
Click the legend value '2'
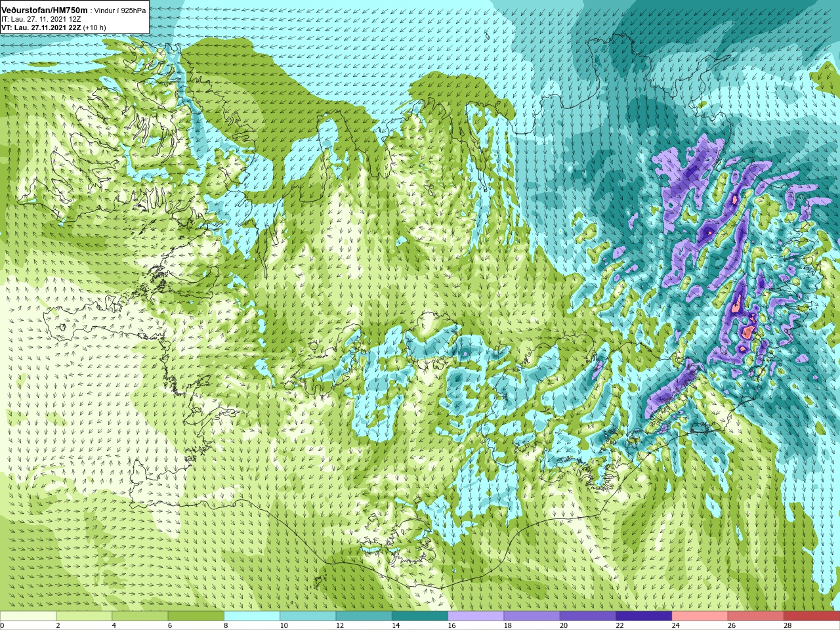click(58, 625)
